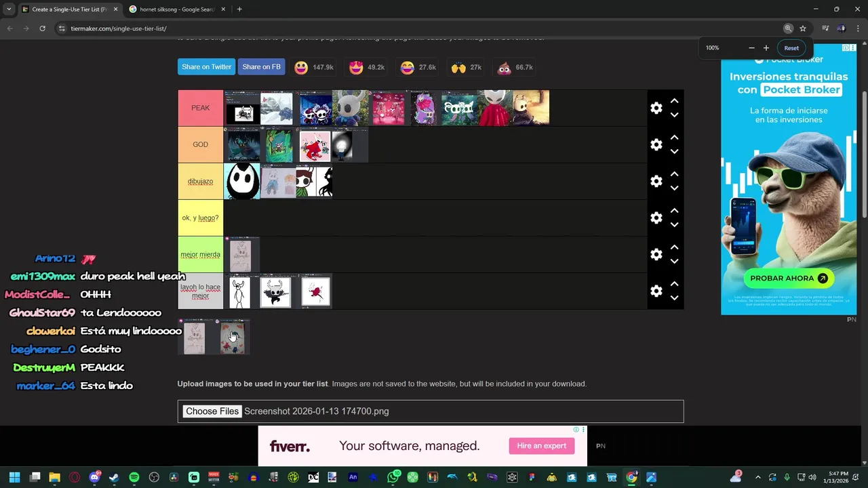Reload the page
868x488 pixels.
point(42,28)
